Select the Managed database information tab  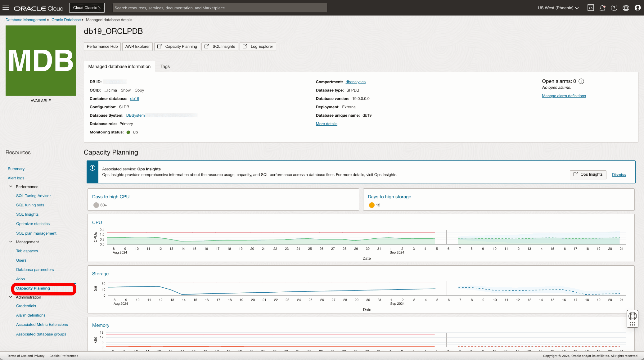(119, 66)
